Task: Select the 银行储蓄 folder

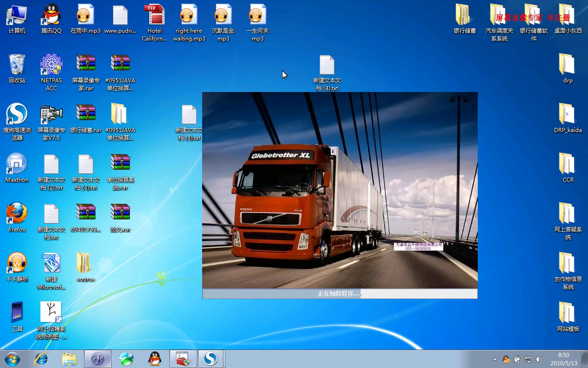Action: click(x=465, y=18)
